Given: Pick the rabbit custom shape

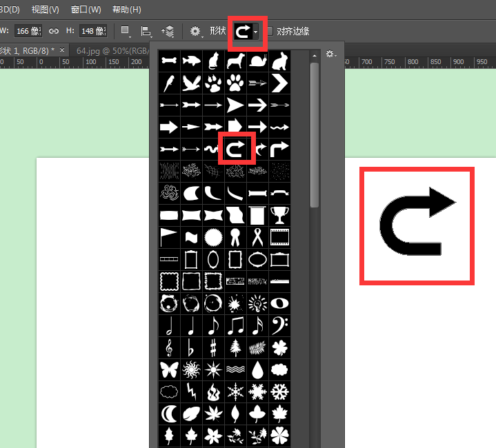Looking at the screenshot, I should click(x=279, y=61).
